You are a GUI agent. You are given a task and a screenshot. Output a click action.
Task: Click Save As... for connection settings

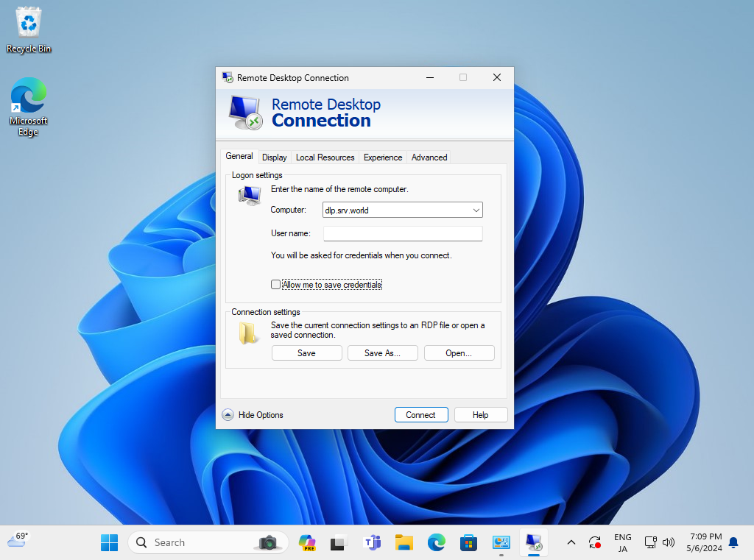pyautogui.click(x=382, y=353)
